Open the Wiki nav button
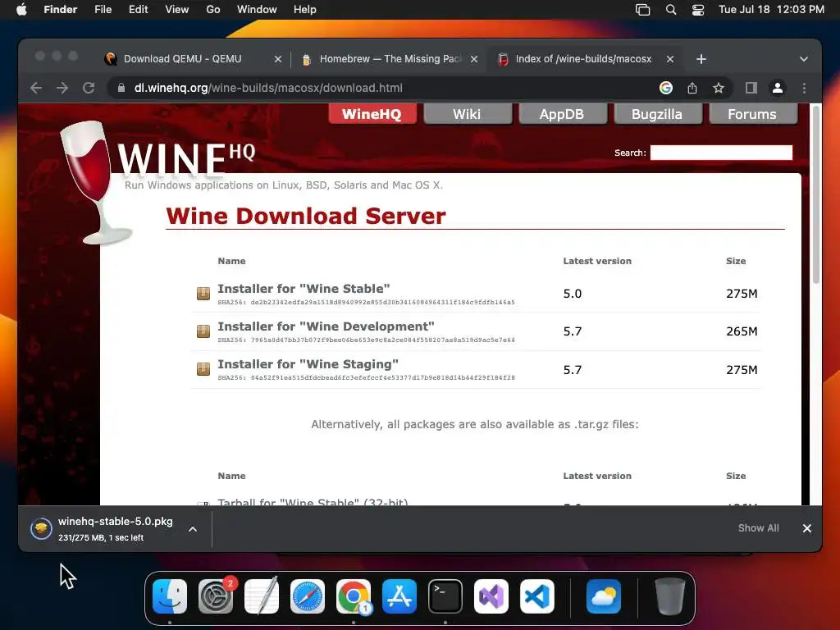 (467, 113)
